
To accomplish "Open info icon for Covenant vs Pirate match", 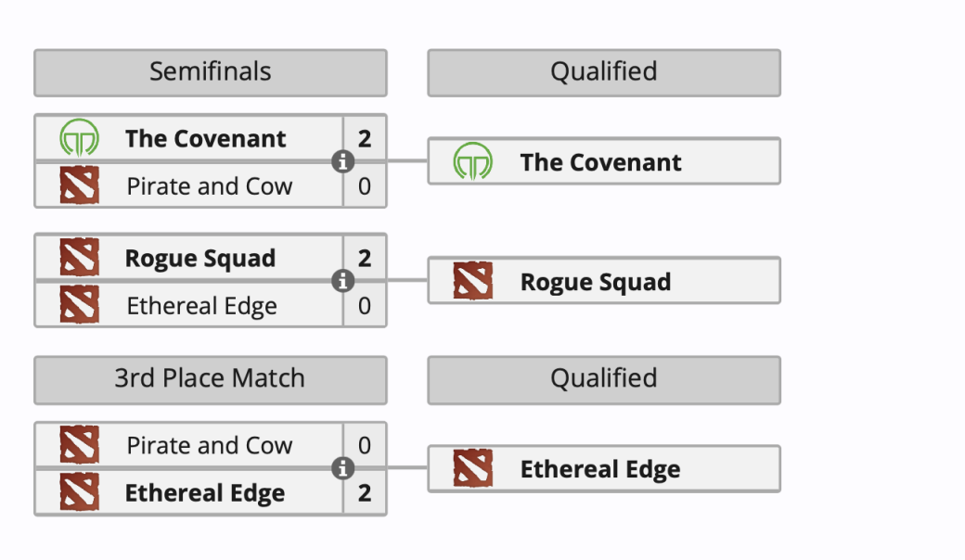I will click(342, 161).
